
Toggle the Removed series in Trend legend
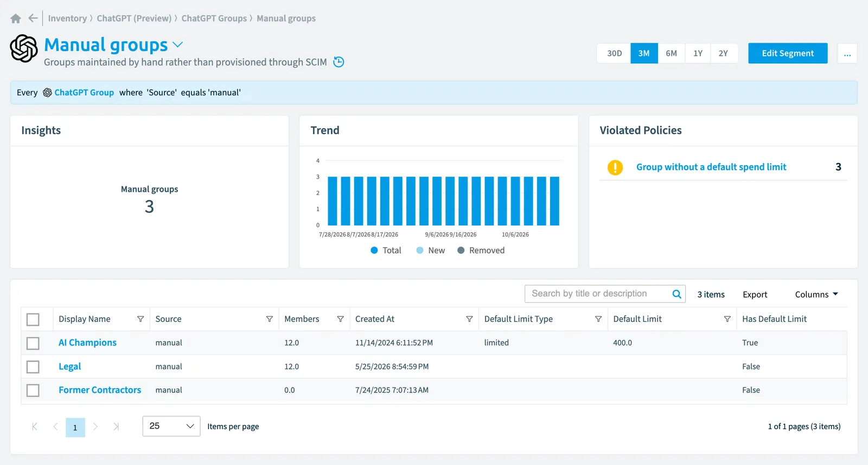(x=481, y=250)
